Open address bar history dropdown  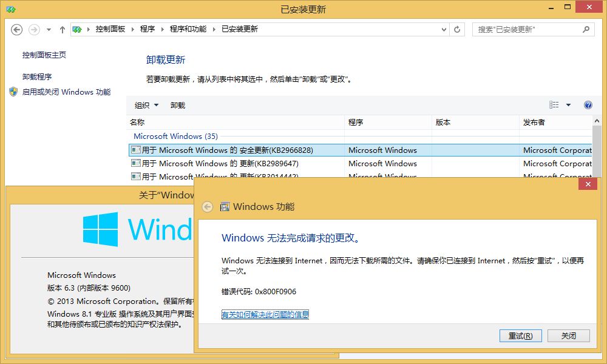click(444, 29)
